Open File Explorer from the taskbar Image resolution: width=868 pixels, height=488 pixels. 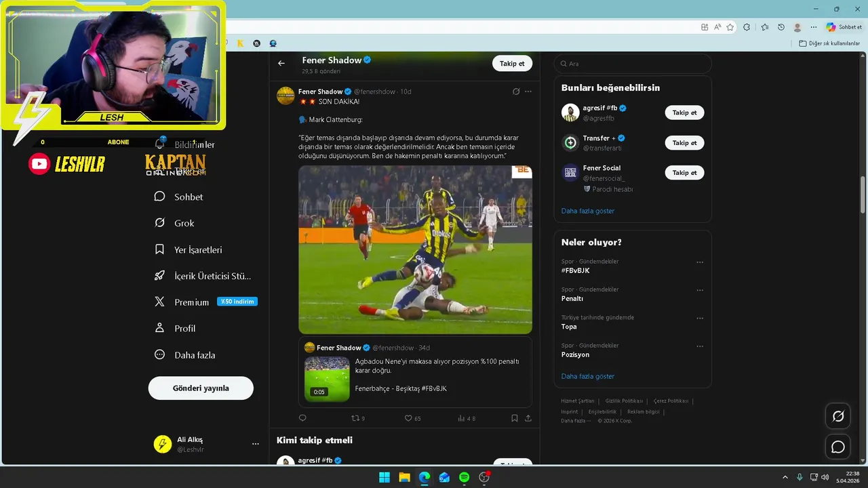click(404, 477)
